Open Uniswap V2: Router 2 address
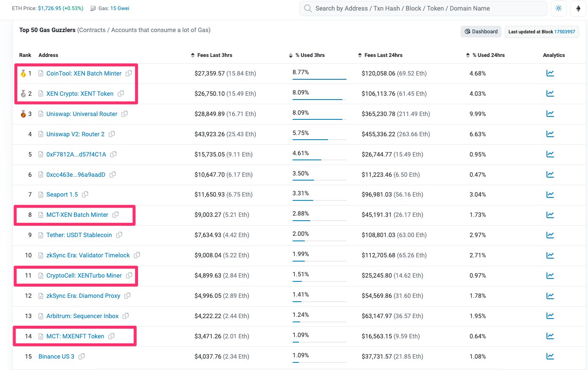Screen dimensions: 588x370 click(x=76, y=134)
